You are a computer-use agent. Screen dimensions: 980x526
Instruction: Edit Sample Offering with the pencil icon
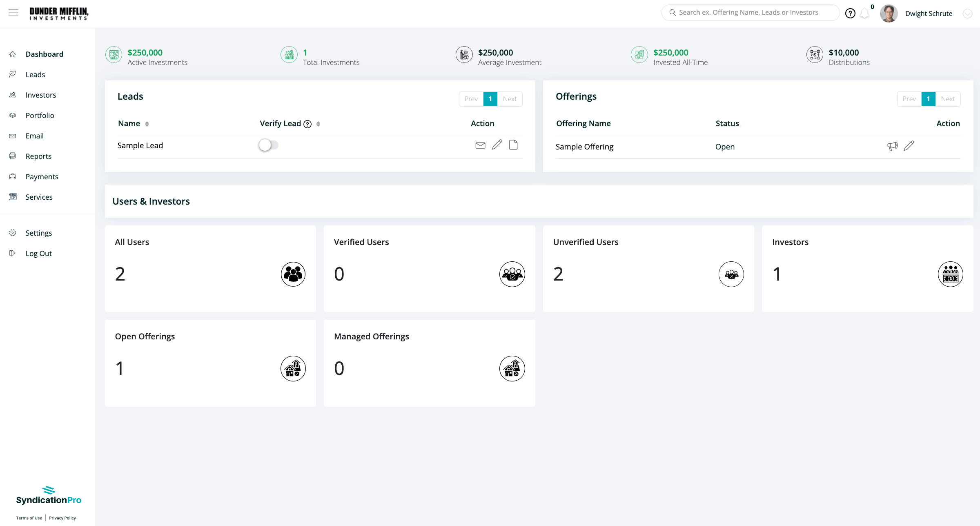[909, 146]
